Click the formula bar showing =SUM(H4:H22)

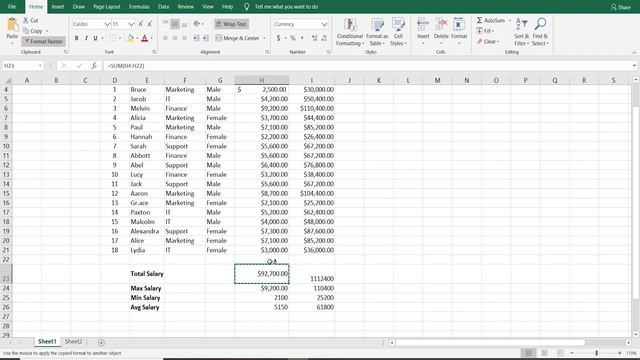click(x=367, y=66)
